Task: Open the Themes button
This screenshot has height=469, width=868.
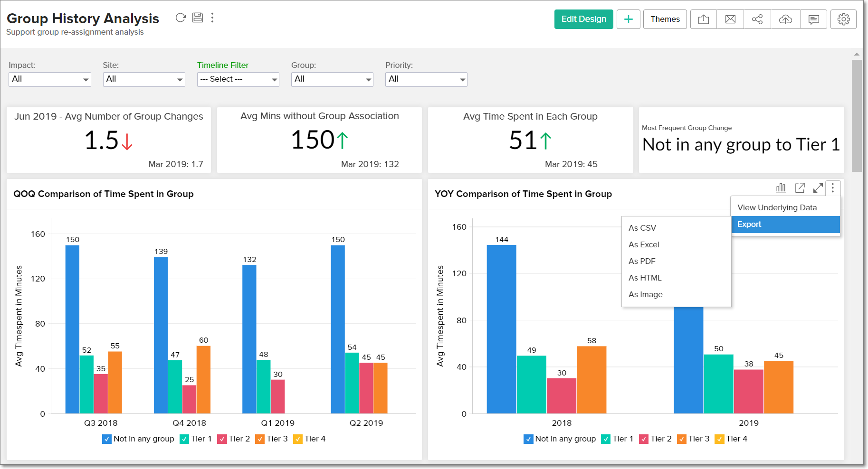Action: (x=665, y=19)
